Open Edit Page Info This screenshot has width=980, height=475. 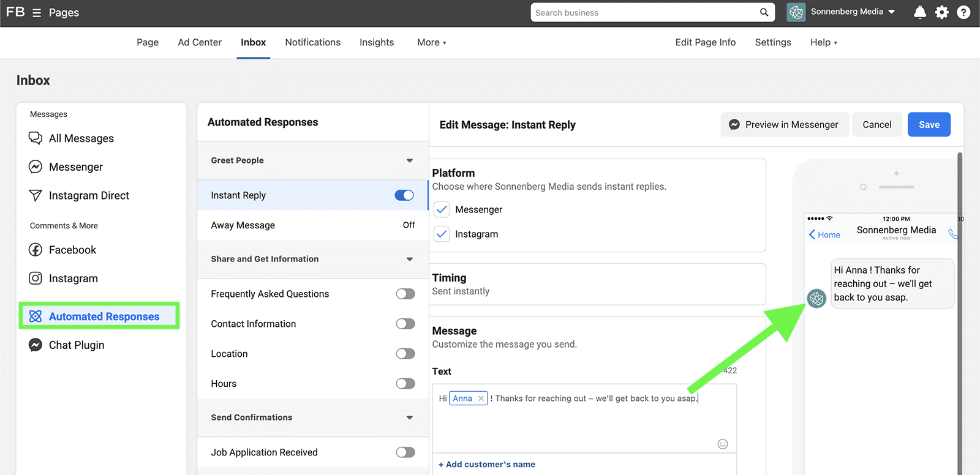click(x=706, y=42)
